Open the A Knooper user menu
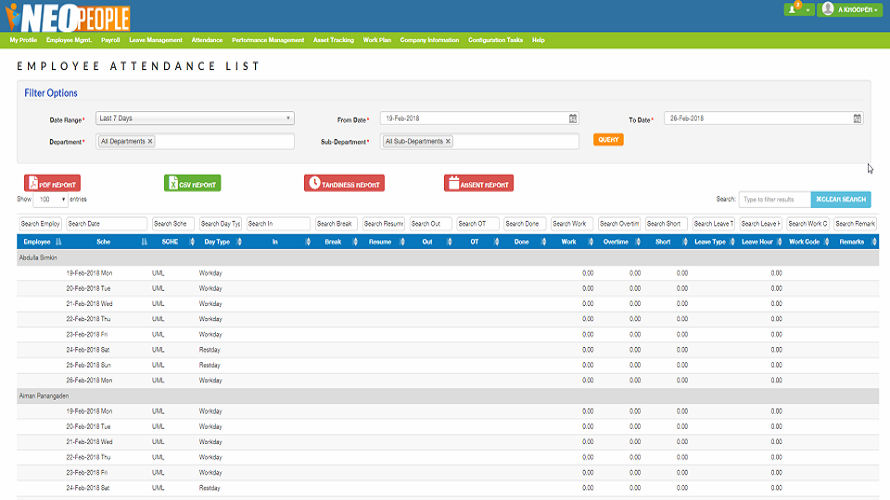This screenshot has width=890, height=500. pos(852,9)
